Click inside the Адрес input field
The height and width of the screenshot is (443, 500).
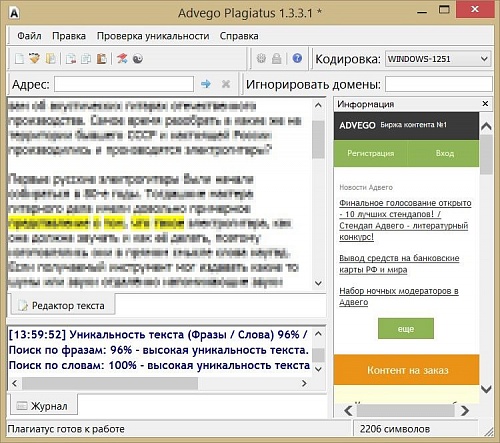(124, 84)
